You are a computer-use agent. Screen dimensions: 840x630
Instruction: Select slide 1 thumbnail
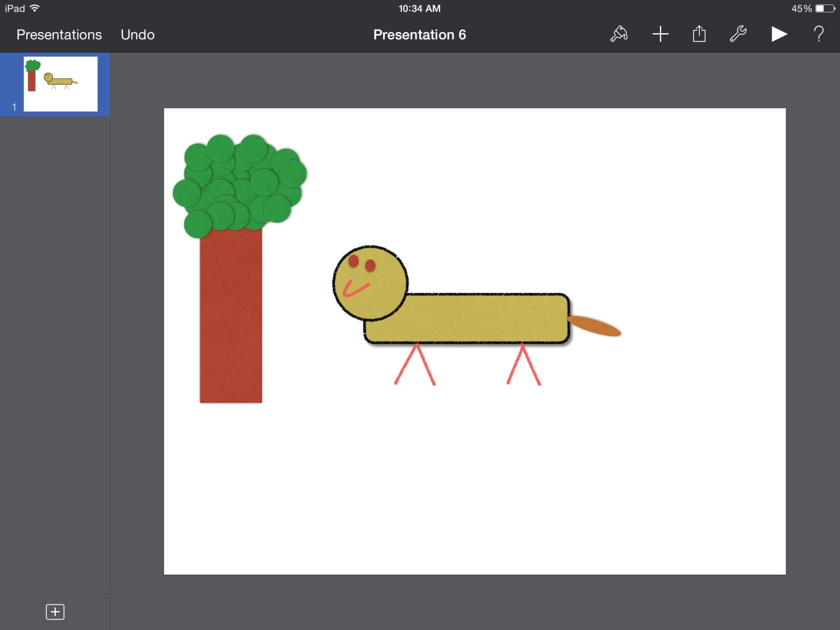pyautogui.click(x=60, y=84)
